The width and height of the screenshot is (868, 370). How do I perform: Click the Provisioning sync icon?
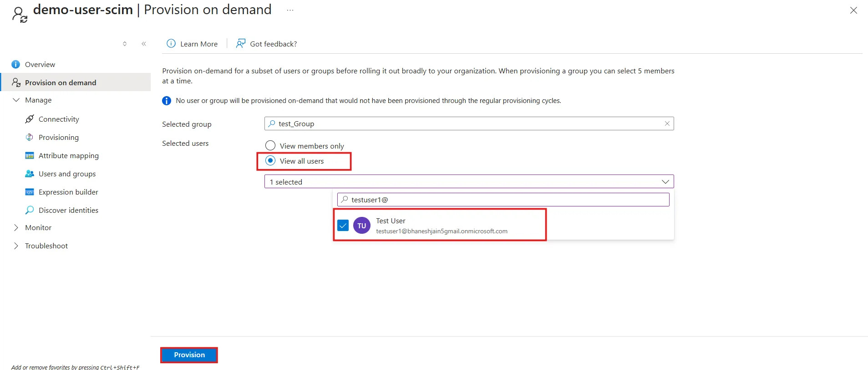(30, 137)
